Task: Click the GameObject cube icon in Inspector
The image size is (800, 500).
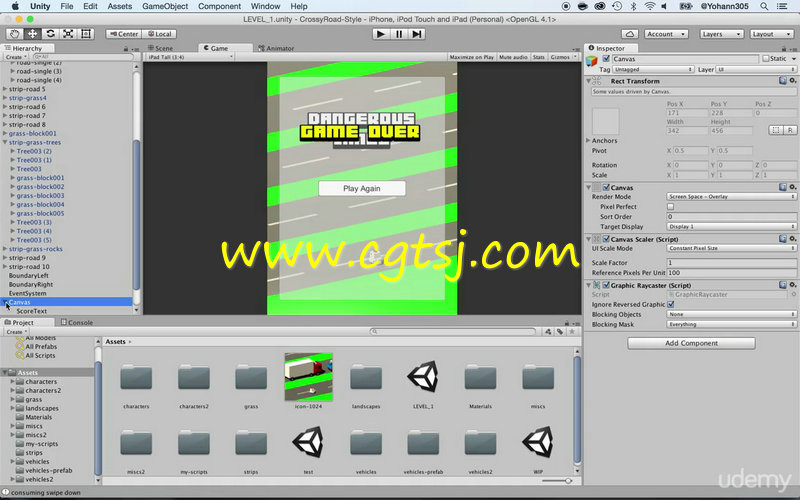Action: point(591,62)
